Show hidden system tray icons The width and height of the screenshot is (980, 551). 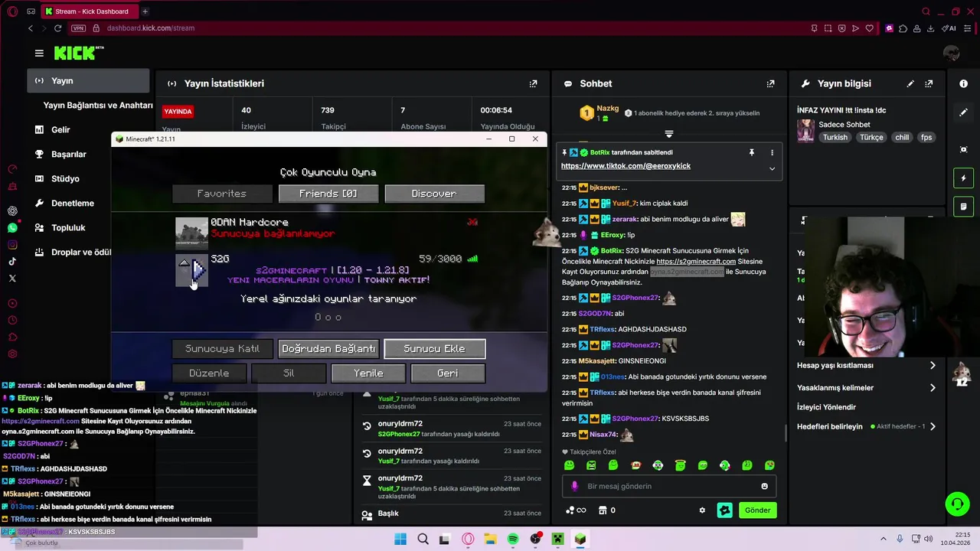882,540
